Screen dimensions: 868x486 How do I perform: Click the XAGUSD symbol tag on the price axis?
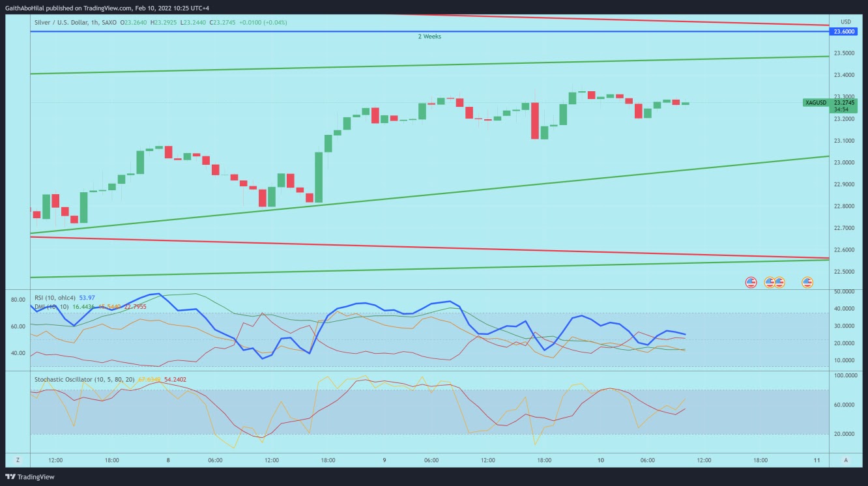(815, 103)
